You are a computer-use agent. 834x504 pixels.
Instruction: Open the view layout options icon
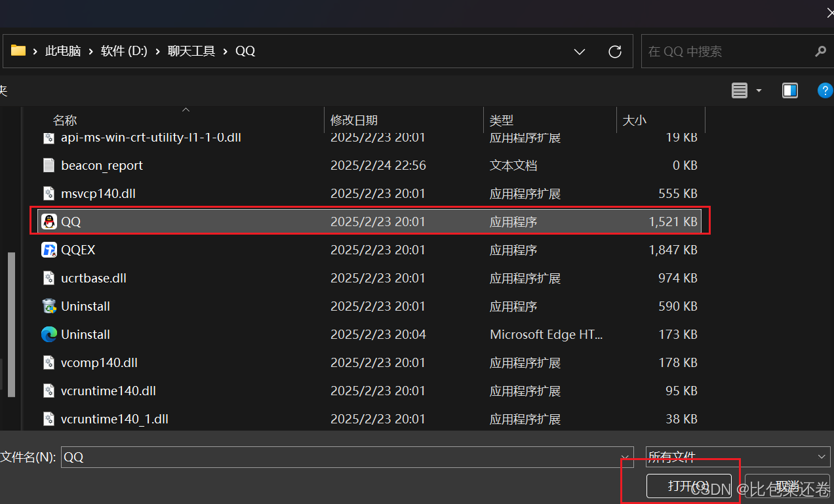point(740,90)
